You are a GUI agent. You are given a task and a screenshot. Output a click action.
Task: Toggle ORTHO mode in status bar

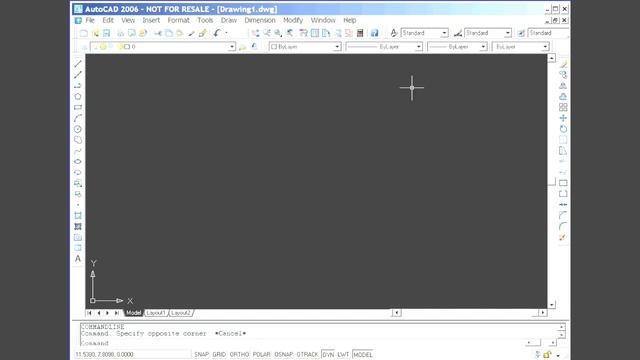click(239, 354)
